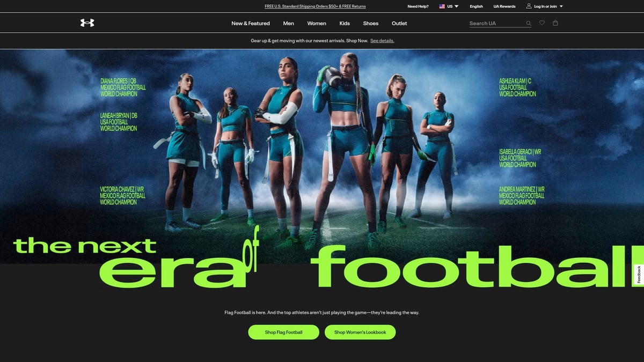Click the search magnifier icon
The width and height of the screenshot is (644, 362).
pos(528,23)
